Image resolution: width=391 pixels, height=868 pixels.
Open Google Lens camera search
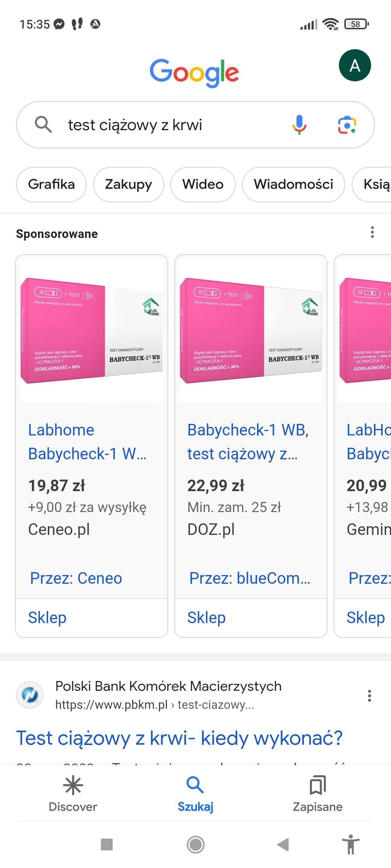point(347,125)
